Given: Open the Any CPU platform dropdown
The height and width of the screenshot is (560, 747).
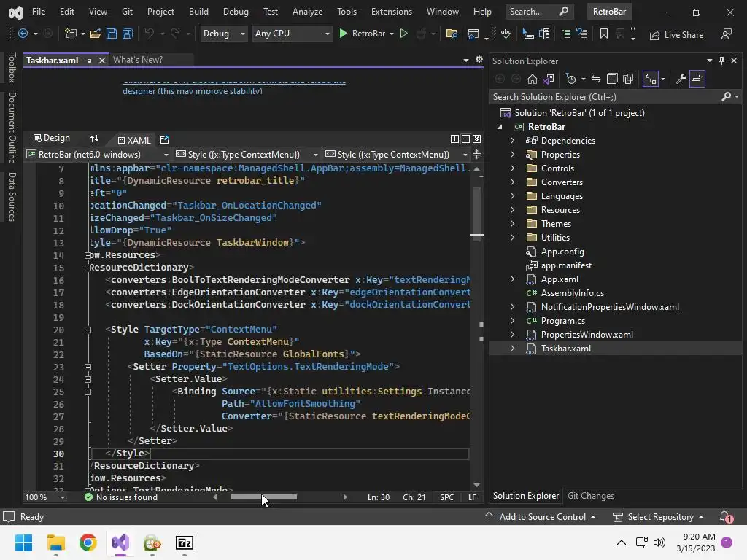Looking at the screenshot, I should (292, 34).
